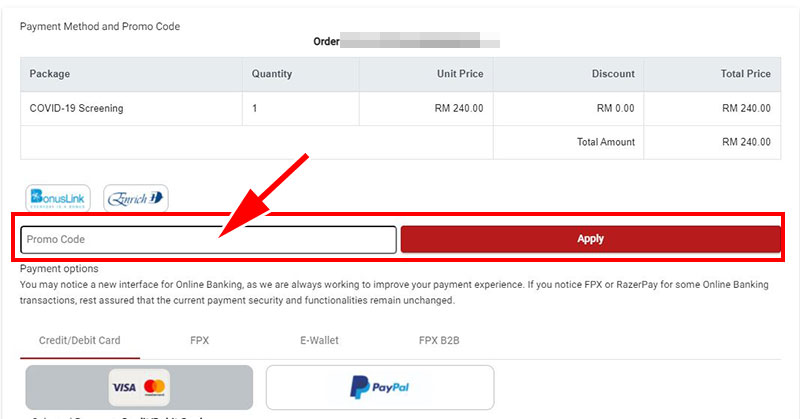Click the Unit Price column header
Screen dimensions: 800x419
tap(460, 73)
